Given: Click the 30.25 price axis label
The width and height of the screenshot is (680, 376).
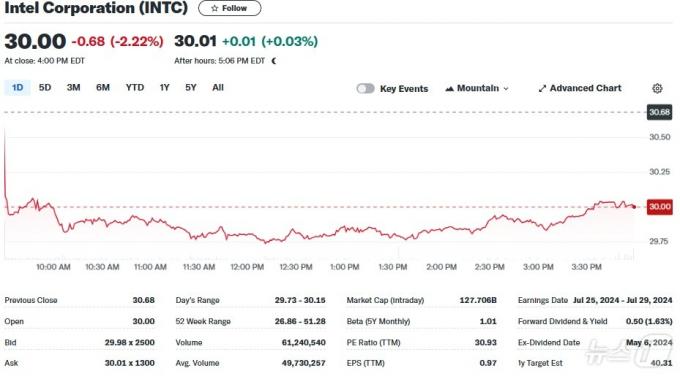Looking at the screenshot, I should (660, 172).
